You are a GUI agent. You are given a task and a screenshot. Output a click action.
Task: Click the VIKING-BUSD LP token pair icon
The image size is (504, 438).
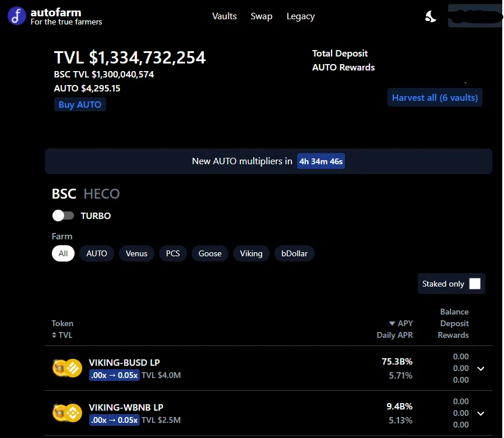tap(67, 368)
